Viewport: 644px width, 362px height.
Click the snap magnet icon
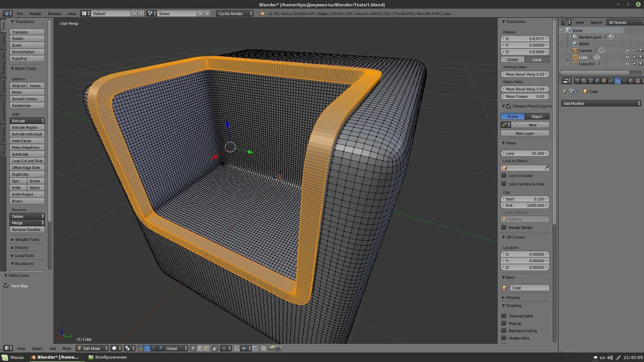click(x=237, y=349)
